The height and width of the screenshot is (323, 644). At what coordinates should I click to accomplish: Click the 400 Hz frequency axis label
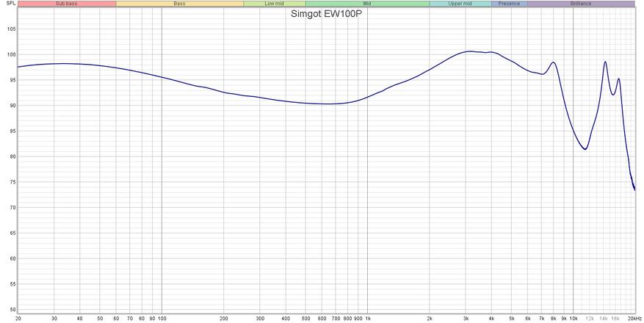(x=286, y=319)
